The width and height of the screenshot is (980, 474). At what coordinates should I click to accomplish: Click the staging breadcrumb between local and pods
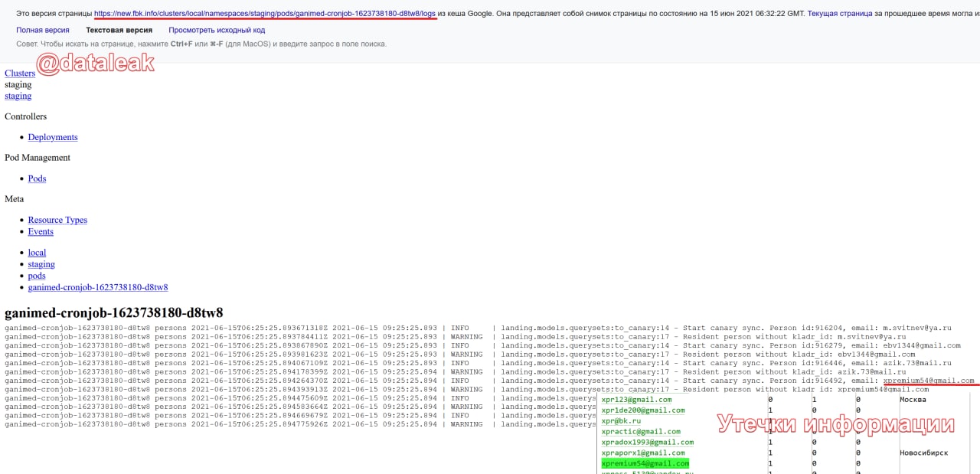pos(41,264)
